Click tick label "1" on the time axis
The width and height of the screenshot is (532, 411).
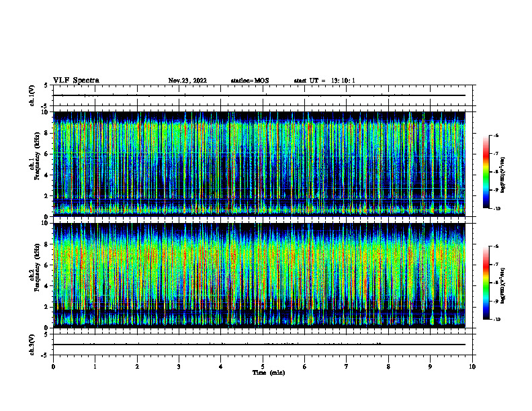pos(95,367)
